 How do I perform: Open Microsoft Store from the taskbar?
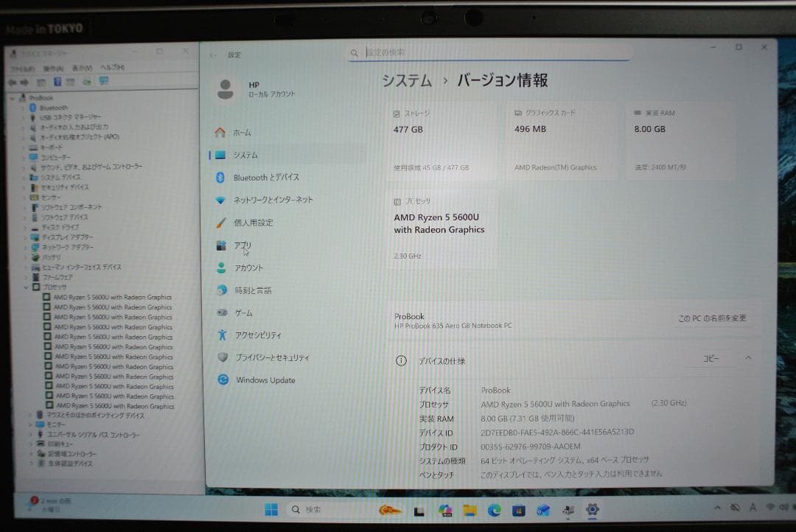pyautogui.click(x=519, y=509)
